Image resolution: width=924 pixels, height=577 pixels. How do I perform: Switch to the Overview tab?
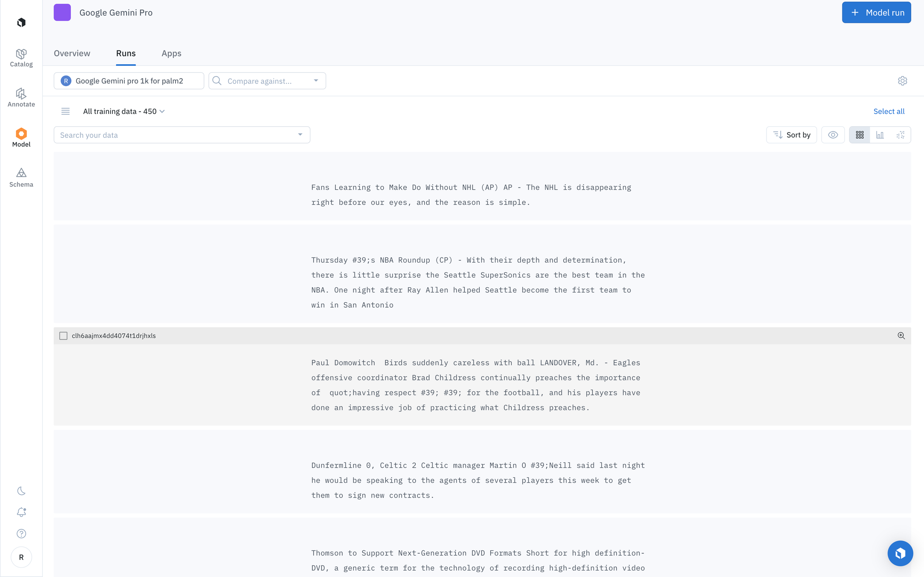pos(72,53)
